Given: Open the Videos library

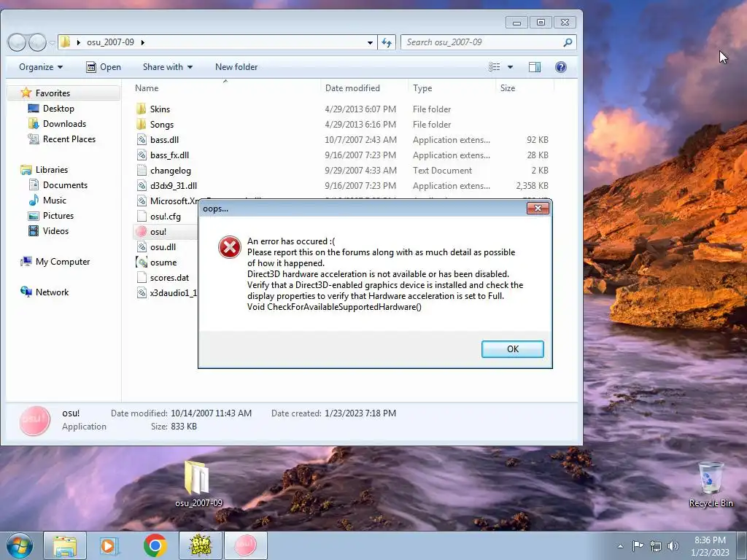Looking at the screenshot, I should point(49,231).
